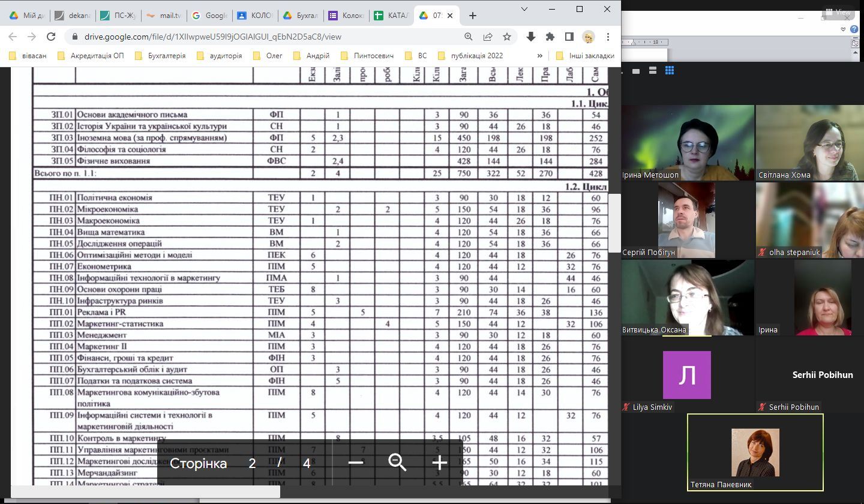The width and height of the screenshot is (864, 504).
Task: Bookmark this page with the star icon
Action: pyautogui.click(x=507, y=37)
